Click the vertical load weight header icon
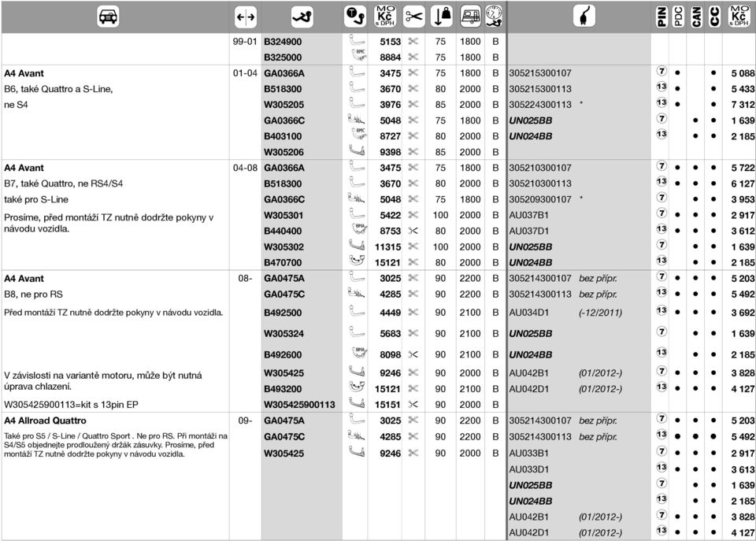The image size is (756, 541). [442, 17]
